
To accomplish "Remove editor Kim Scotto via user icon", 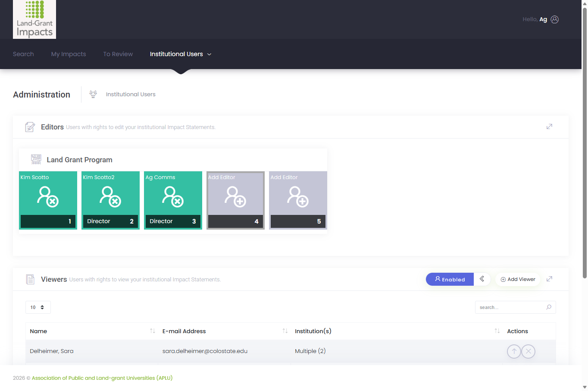I will coord(48,197).
